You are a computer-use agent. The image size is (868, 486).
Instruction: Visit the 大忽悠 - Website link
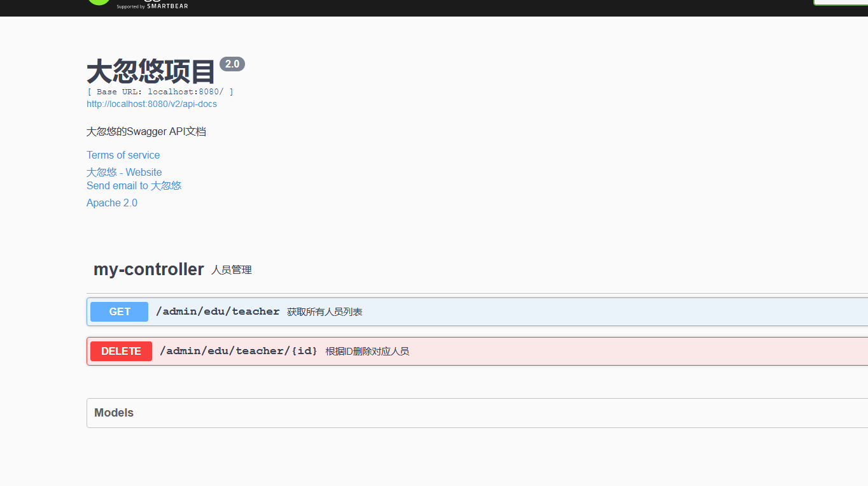pyautogui.click(x=124, y=172)
